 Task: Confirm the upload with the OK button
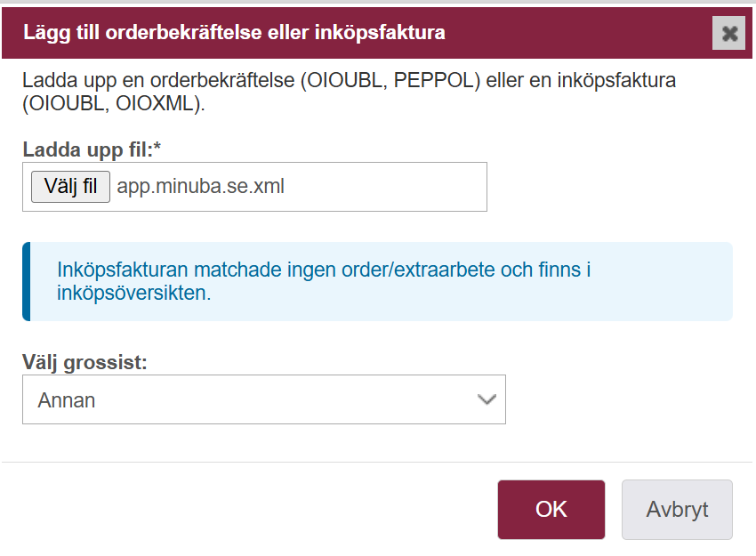tap(551, 510)
